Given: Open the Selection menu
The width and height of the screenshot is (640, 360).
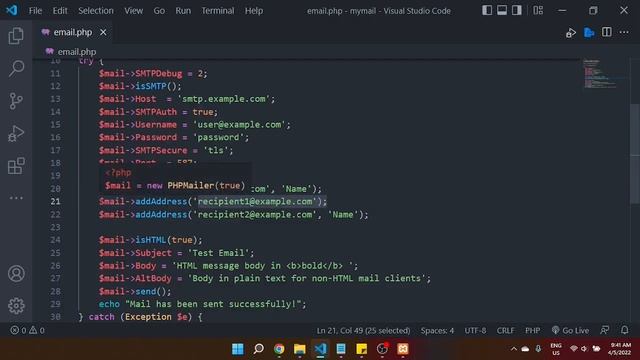Looking at the screenshot, I should [96, 11].
